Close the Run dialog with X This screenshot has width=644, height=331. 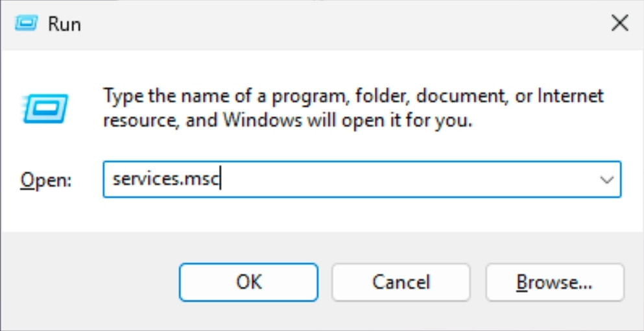coord(620,24)
